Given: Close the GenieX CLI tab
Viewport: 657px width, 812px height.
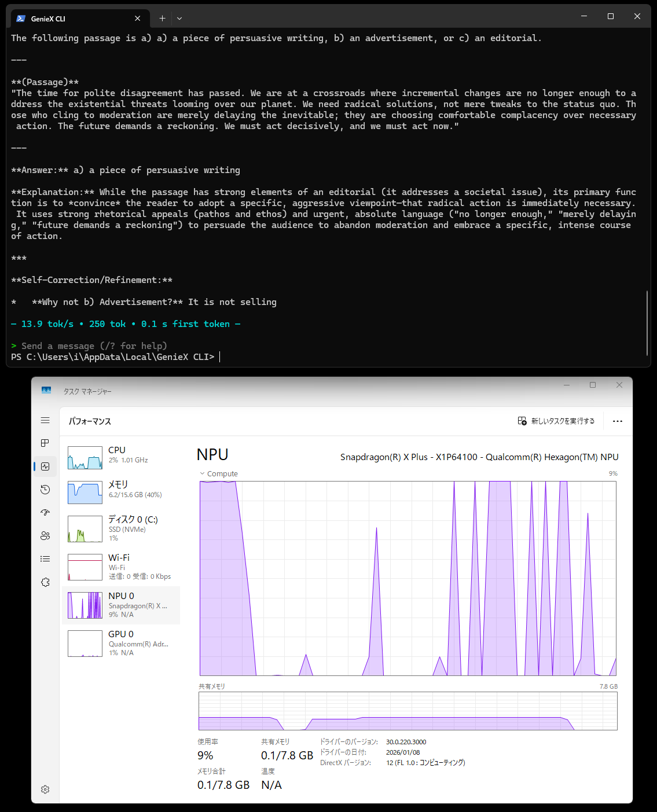Looking at the screenshot, I should [137, 19].
